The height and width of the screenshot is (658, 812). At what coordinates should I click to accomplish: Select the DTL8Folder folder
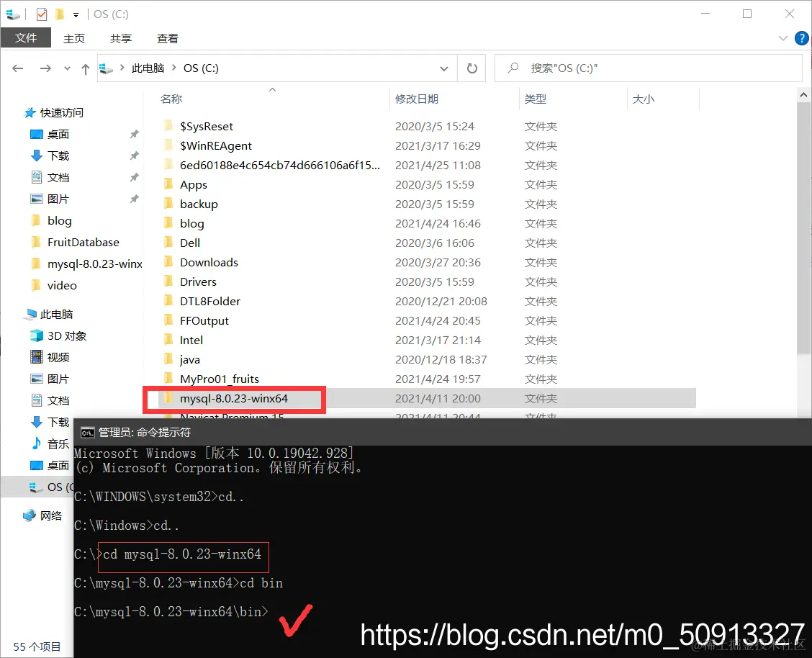(209, 302)
